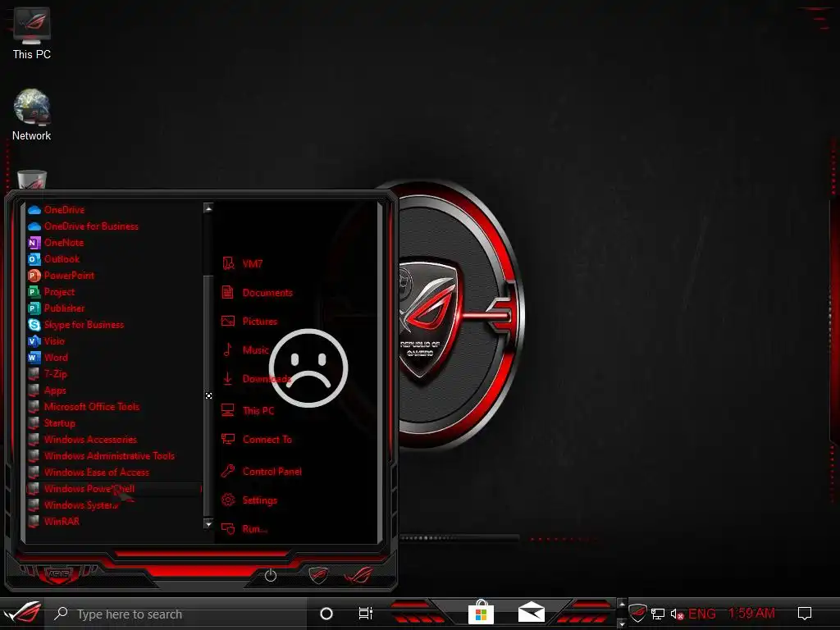Image resolution: width=840 pixels, height=630 pixels.
Task: Open Pictures from the start menu
Action: (x=249, y=322)
